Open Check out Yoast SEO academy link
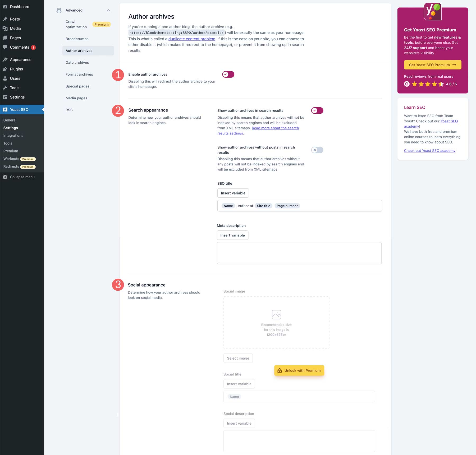 click(430, 151)
